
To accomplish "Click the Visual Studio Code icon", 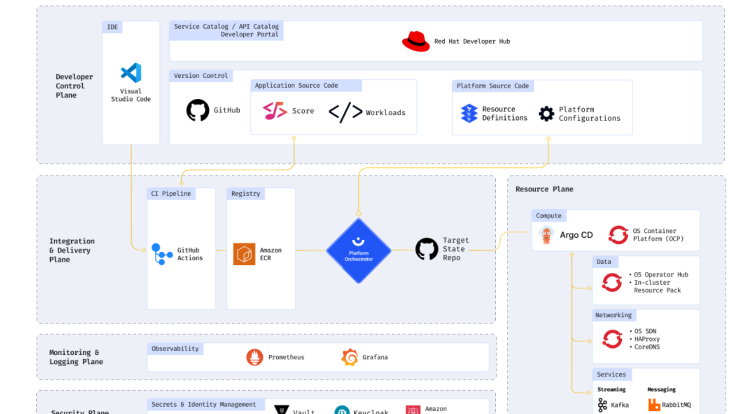I will [131, 73].
